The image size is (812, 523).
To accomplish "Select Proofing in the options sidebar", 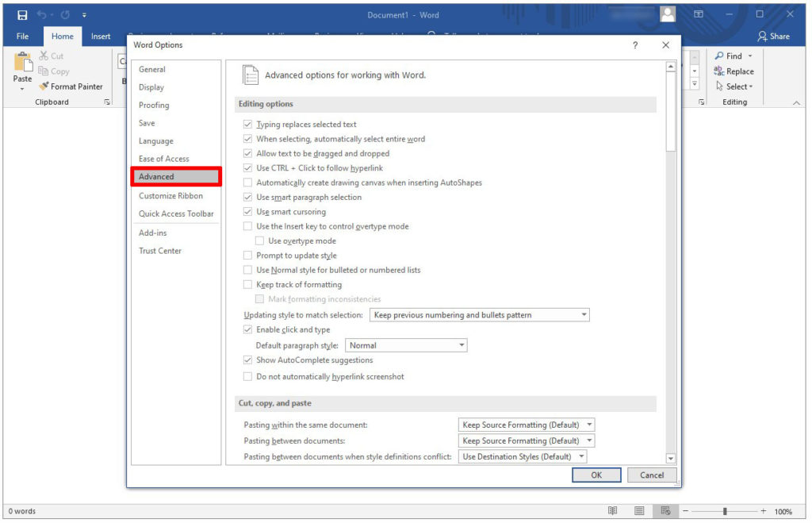I will (154, 105).
